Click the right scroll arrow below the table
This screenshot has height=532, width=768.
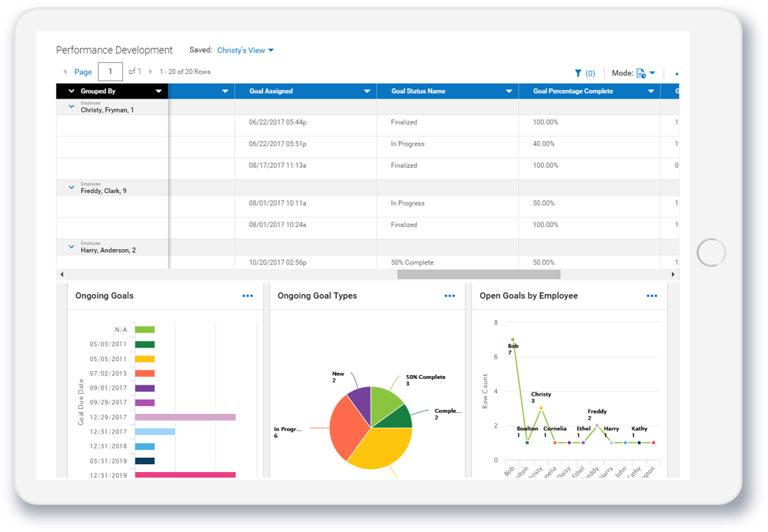[674, 274]
